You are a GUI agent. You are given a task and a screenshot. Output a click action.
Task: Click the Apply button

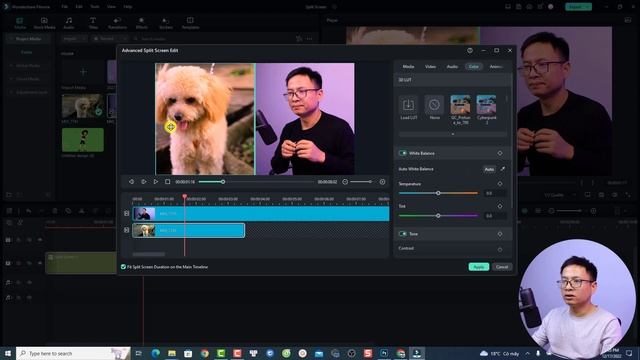click(479, 267)
